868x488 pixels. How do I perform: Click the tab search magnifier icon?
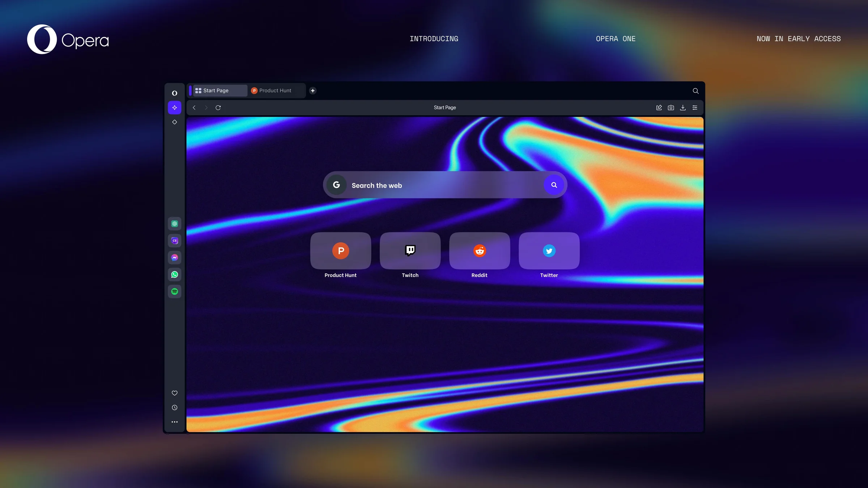[x=695, y=91]
